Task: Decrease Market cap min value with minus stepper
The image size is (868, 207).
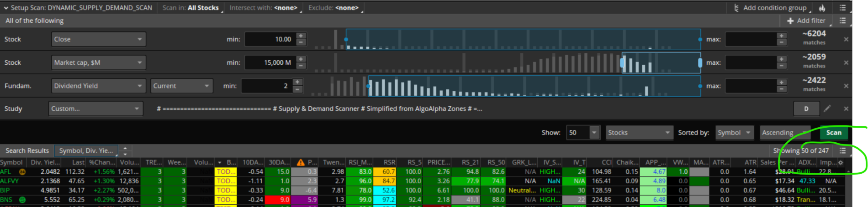Action: pos(301,66)
